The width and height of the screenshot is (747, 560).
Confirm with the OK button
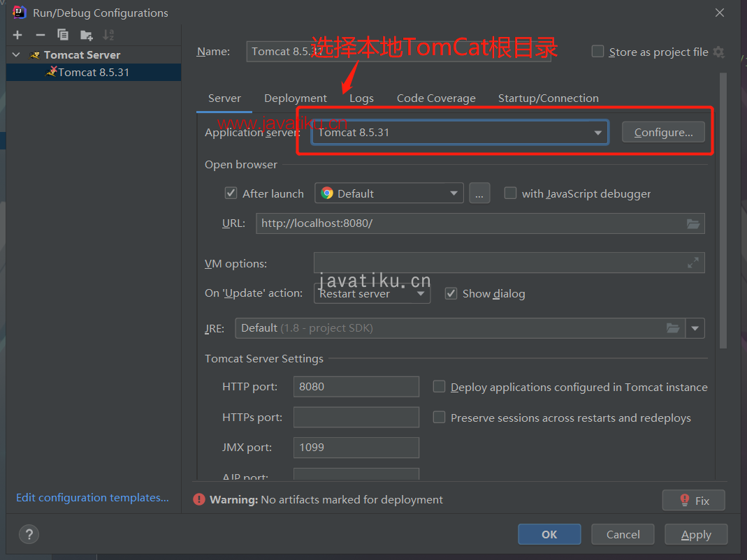point(549,534)
